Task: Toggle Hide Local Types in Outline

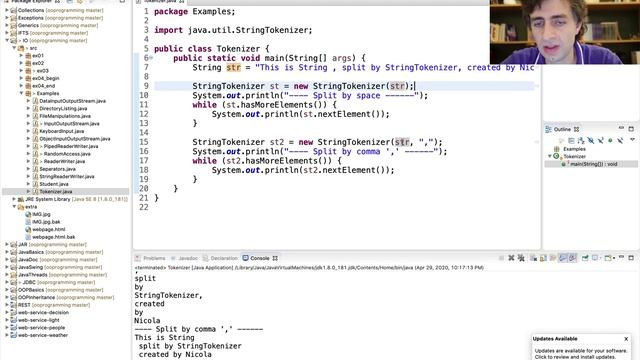Action: point(620,140)
